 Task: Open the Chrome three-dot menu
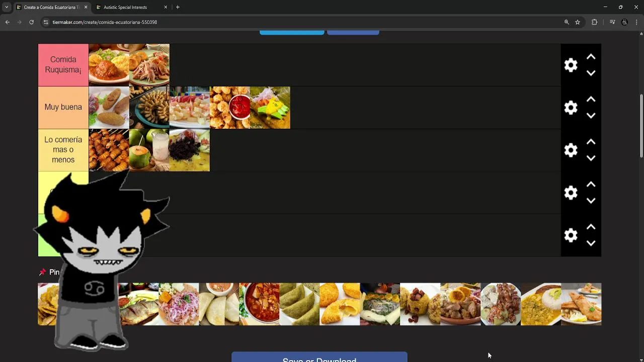pos(637,22)
